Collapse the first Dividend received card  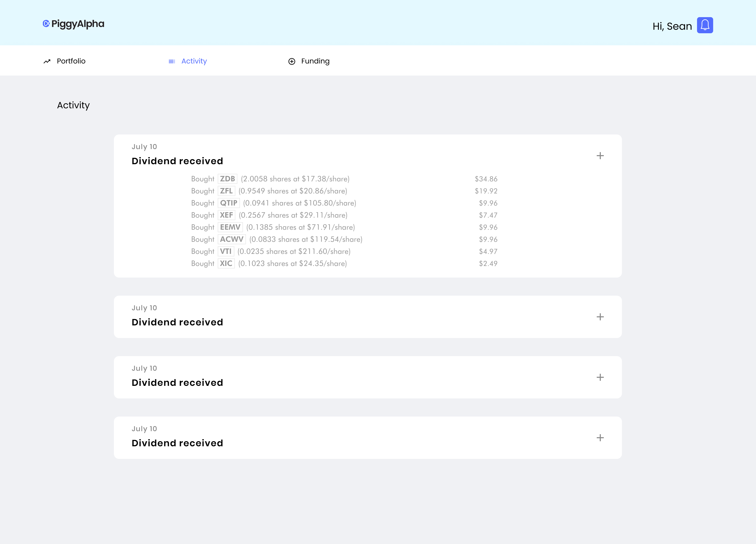pyautogui.click(x=600, y=156)
